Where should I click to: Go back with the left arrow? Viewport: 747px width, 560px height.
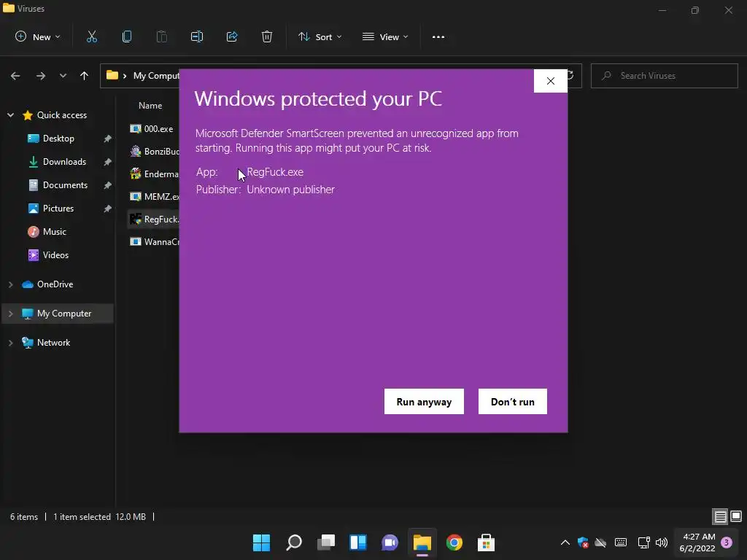point(15,76)
